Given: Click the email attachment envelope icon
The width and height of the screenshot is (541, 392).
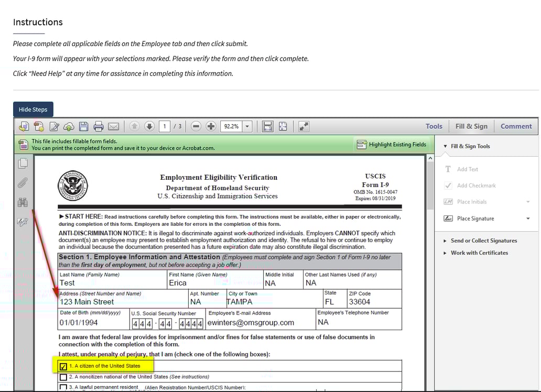Looking at the screenshot, I should tap(113, 126).
